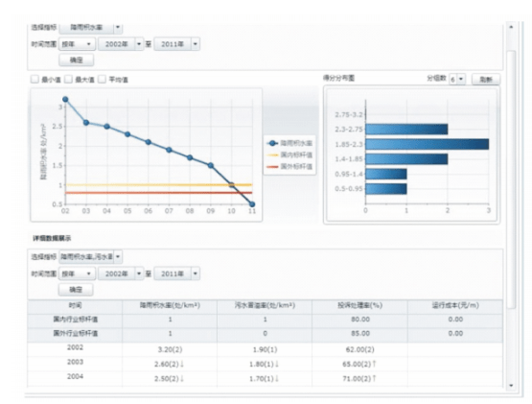532x404 pixels.
Task: Click the 2.50(2) table cell
Action: 169,379
